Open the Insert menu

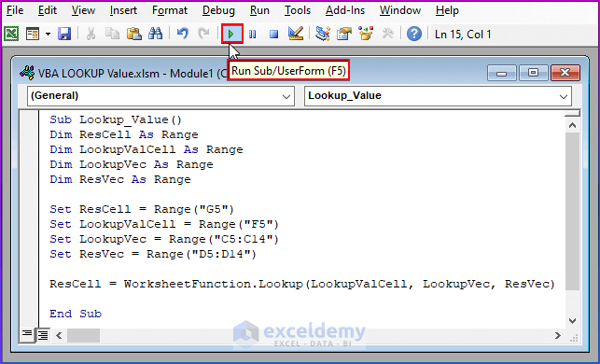(123, 10)
